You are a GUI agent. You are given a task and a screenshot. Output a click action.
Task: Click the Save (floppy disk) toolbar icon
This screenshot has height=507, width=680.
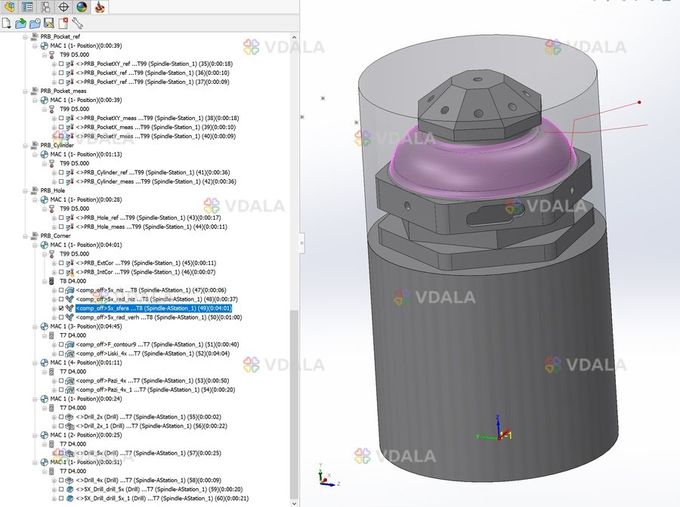[x=49, y=22]
